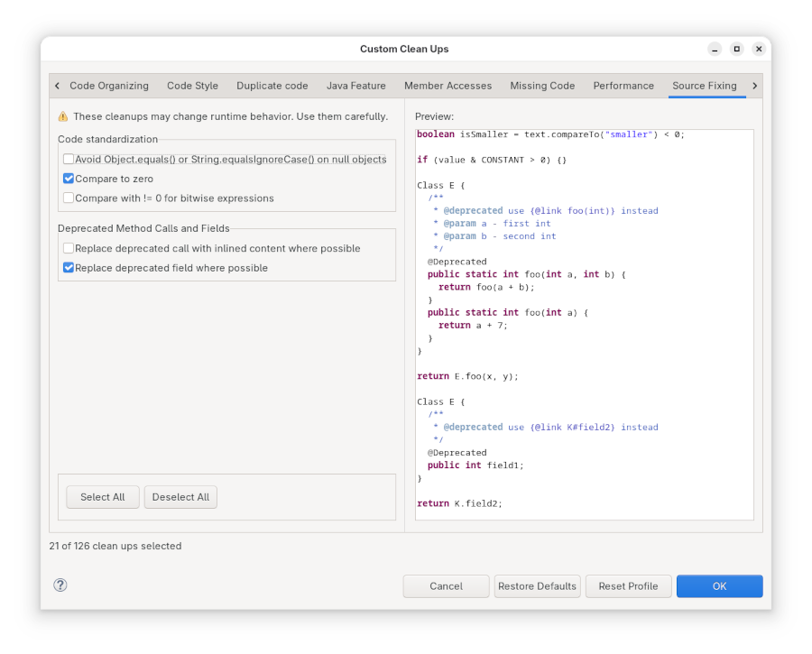The image size is (812, 654).
Task: Click the 'boolean isSmaller' preview code line
Action: coord(550,134)
